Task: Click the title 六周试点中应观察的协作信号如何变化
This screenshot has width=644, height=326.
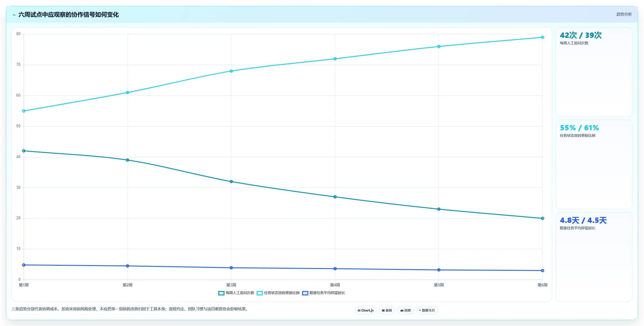Action: [68, 14]
